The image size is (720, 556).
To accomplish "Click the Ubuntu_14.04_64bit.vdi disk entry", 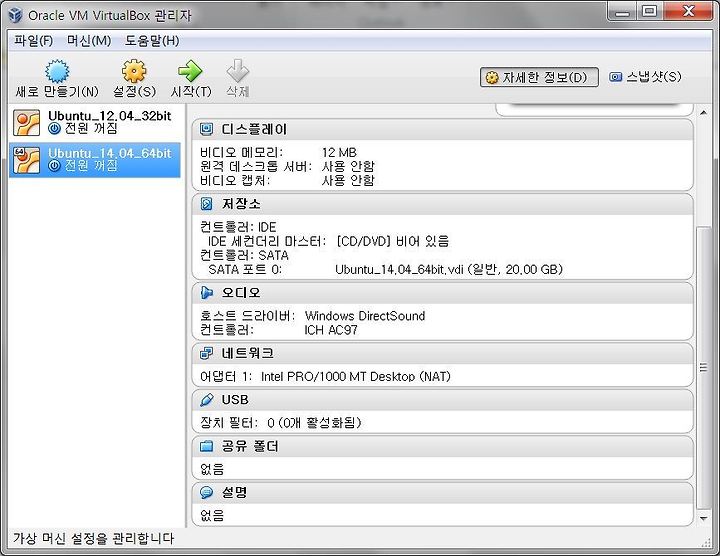I will click(449, 270).
